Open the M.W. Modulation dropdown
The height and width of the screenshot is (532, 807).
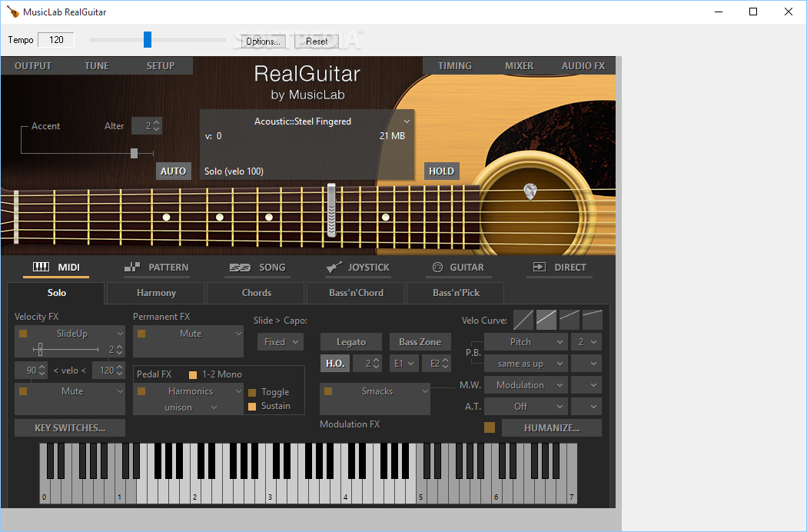526,385
